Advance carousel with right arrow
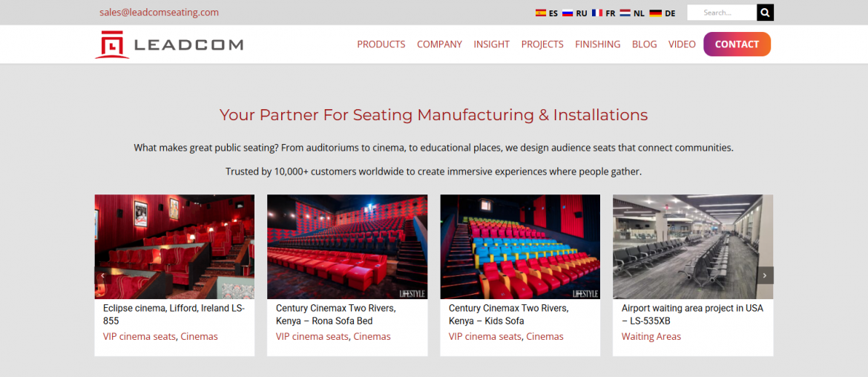 pyautogui.click(x=765, y=275)
